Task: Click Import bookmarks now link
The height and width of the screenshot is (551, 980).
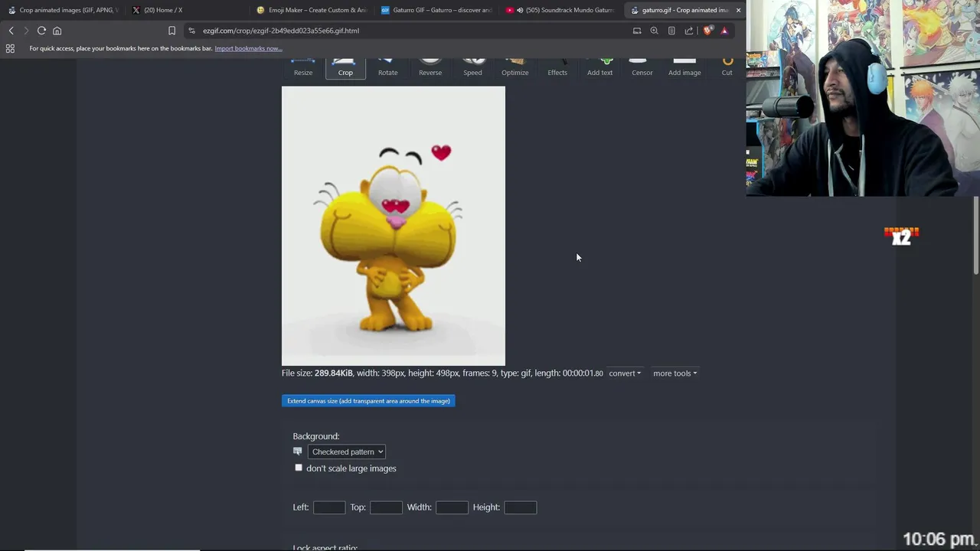Action: [x=248, y=48]
